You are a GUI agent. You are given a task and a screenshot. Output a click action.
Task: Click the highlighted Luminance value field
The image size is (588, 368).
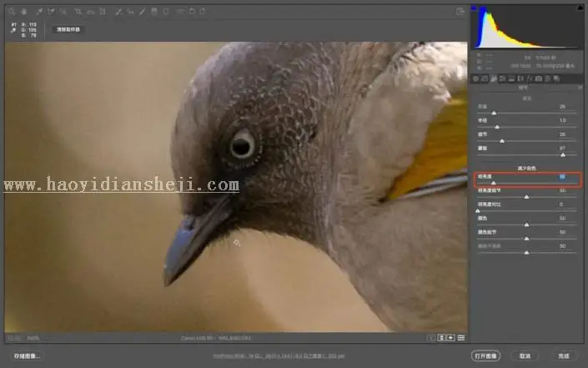tap(562, 176)
